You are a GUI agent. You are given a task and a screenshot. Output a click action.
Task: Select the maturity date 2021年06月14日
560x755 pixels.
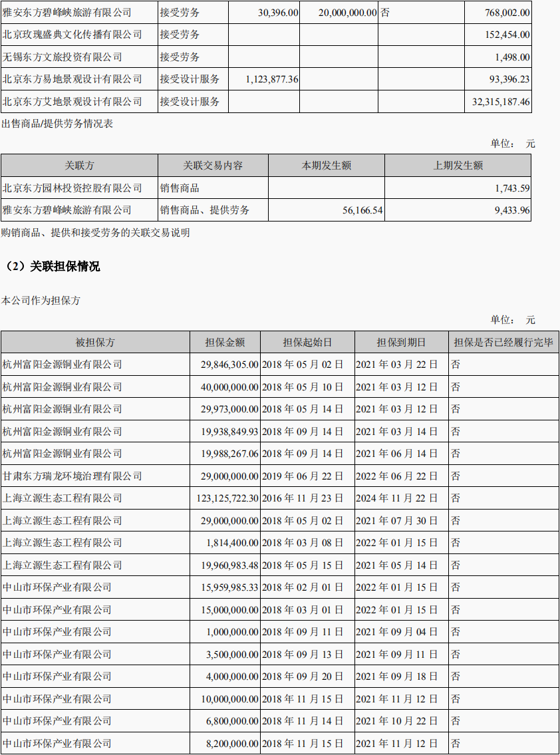tap(397, 454)
